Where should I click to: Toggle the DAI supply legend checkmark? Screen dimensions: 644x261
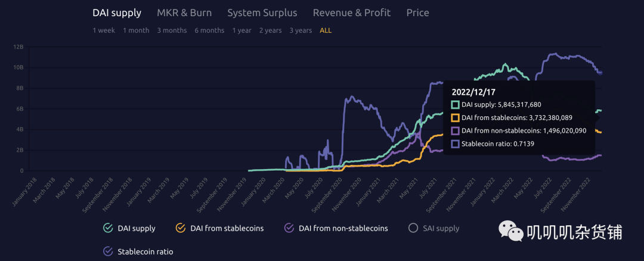coord(108,228)
